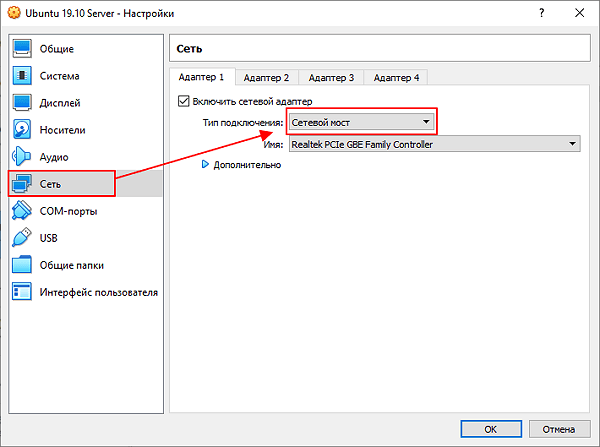
Task: Open the Storage (Носители) section icon
Action: click(x=23, y=130)
